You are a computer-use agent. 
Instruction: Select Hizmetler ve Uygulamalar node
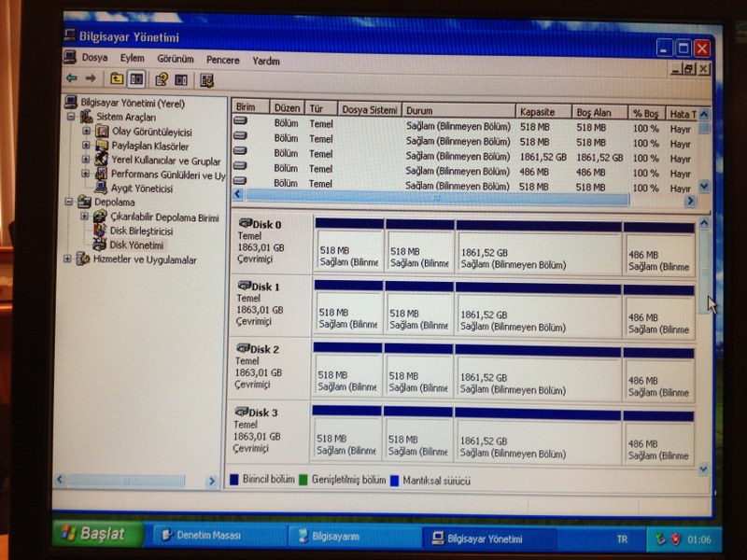(x=145, y=259)
